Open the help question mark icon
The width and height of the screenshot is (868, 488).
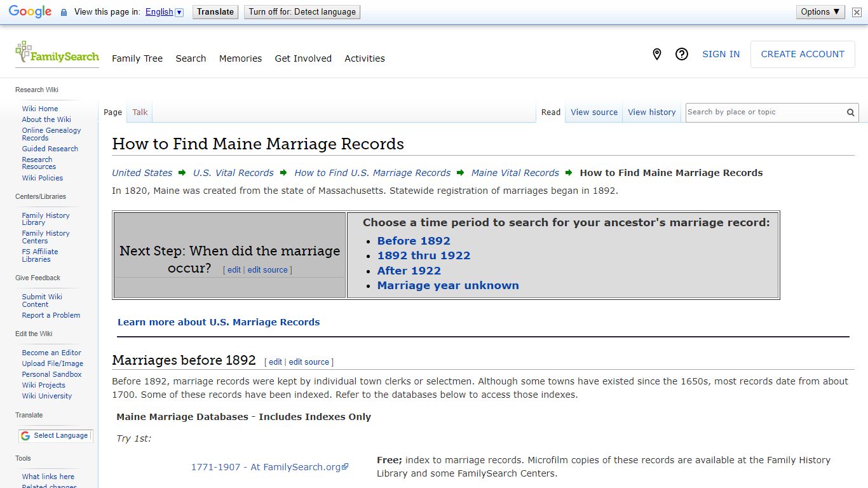[682, 55]
